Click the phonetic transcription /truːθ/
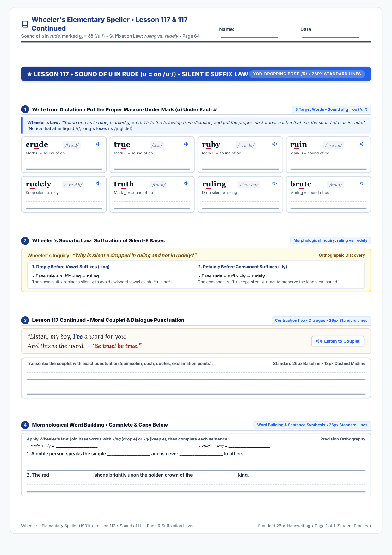 click(x=159, y=185)
